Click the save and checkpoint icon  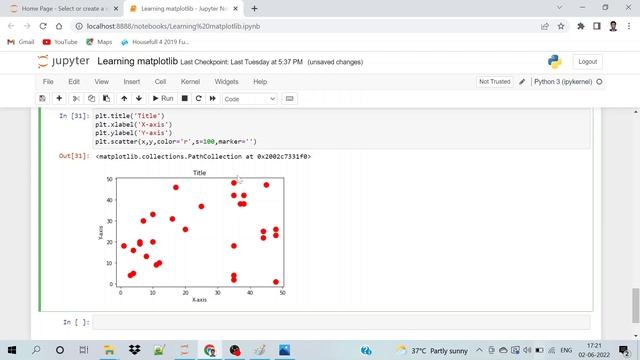click(42, 98)
